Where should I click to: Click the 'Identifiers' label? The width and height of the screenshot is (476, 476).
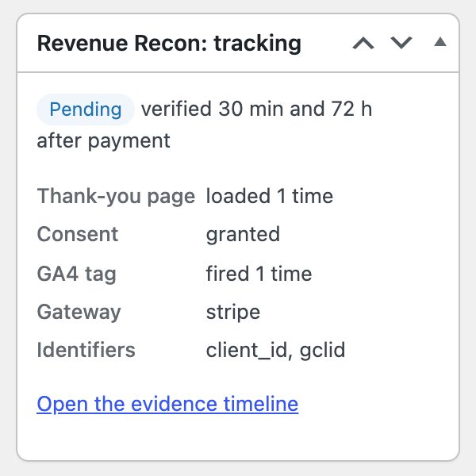(86, 350)
